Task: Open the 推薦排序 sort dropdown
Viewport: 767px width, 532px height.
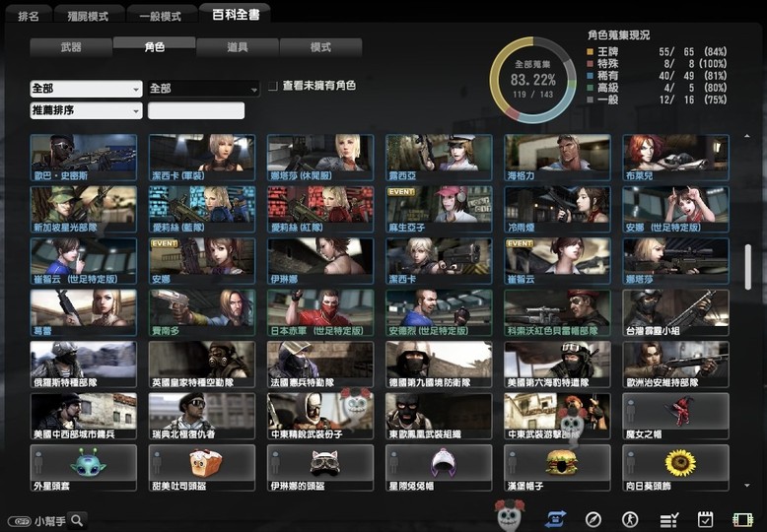Action: (86, 111)
